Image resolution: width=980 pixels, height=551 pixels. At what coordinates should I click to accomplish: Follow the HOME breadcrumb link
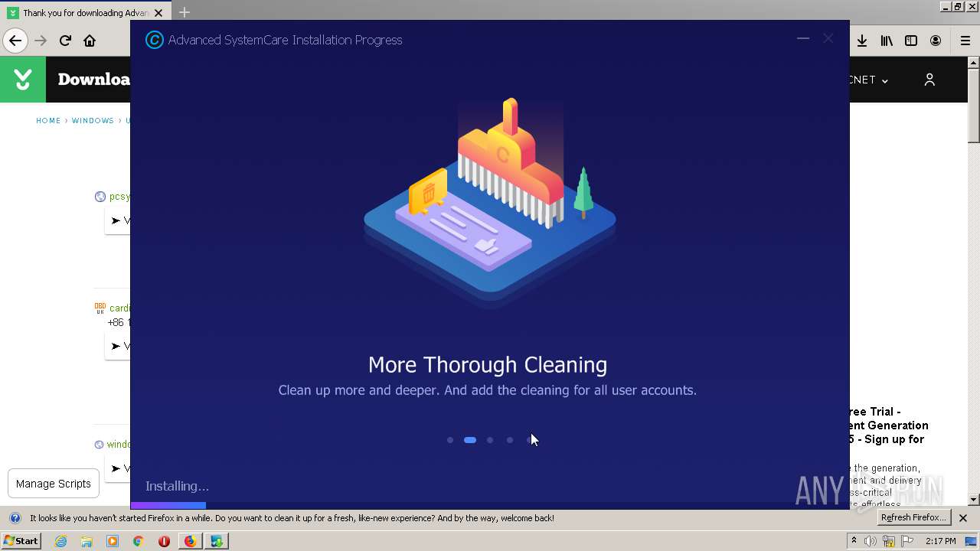pos(48,121)
